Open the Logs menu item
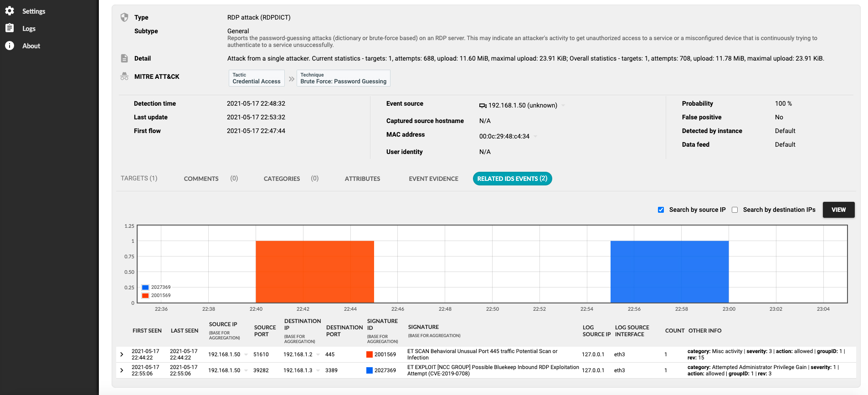This screenshot has height=395, width=868. pyautogui.click(x=29, y=29)
